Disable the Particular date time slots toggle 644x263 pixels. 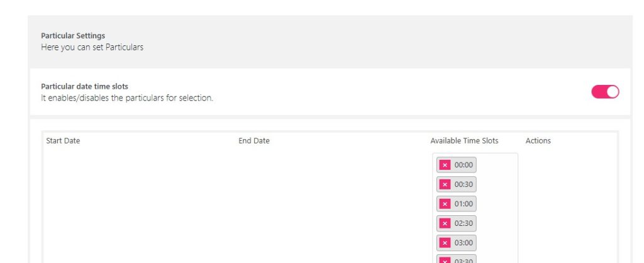pyautogui.click(x=605, y=92)
